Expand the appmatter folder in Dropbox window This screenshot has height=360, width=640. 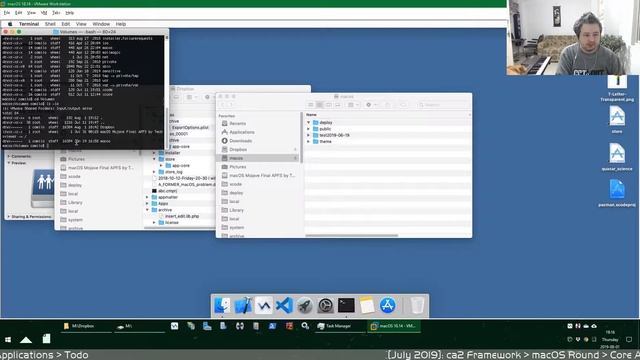coord(148,197)
